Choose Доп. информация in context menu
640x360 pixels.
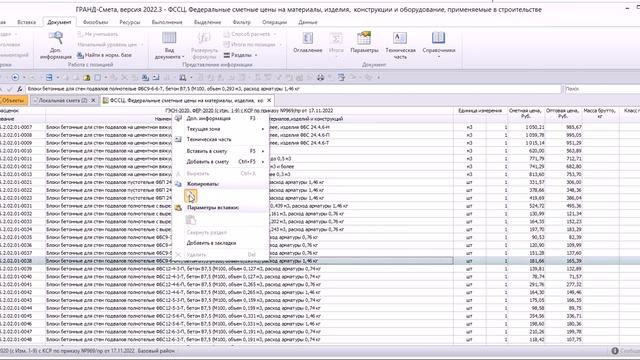tap(220, 118)
